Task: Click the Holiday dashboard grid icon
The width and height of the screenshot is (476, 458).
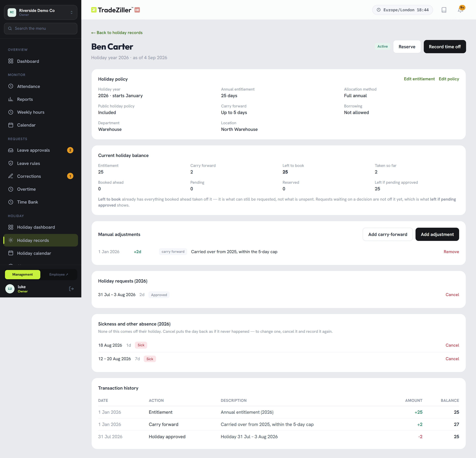Action: pos(11,227)
